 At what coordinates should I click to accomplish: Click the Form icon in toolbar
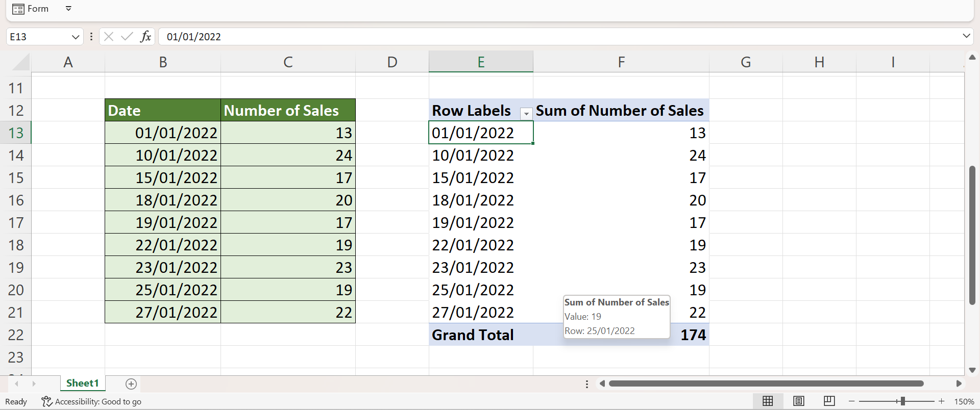[18, 9]
